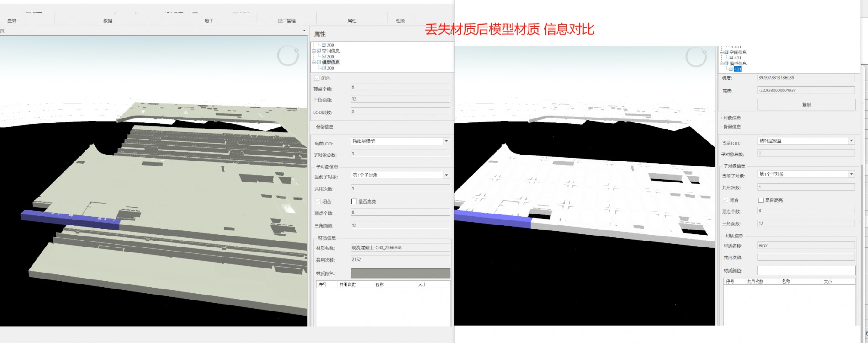Select the 200 item under left 模型信息
868x343 pixels.
click(330, 68)
